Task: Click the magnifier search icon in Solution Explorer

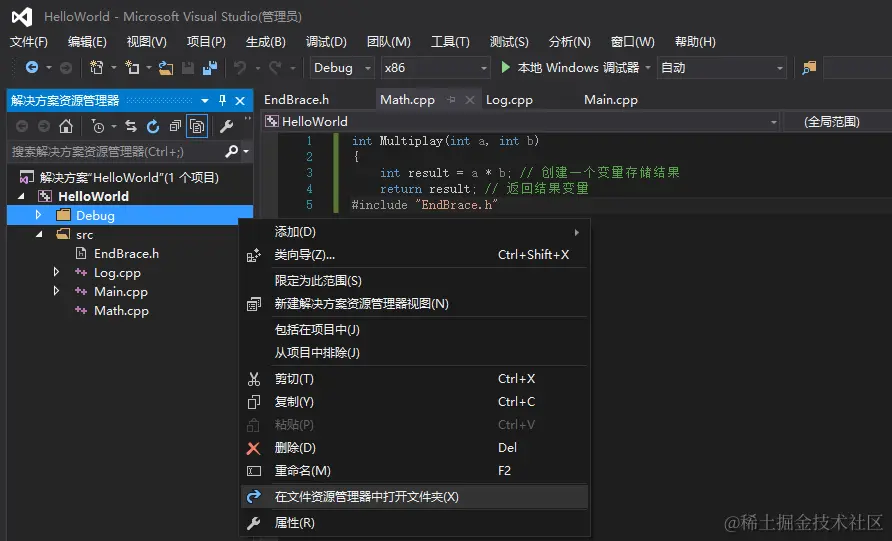Action: [231, 151]
